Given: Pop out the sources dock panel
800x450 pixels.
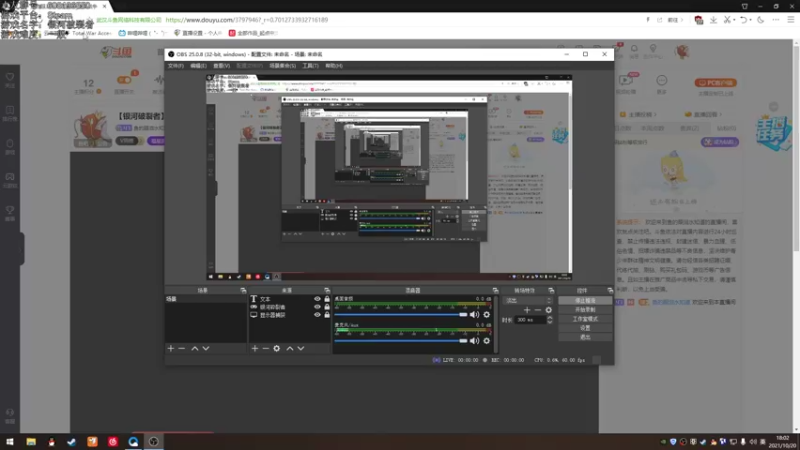Looking at the screenshot, I should pyautogui.click(x=327, y=290).
